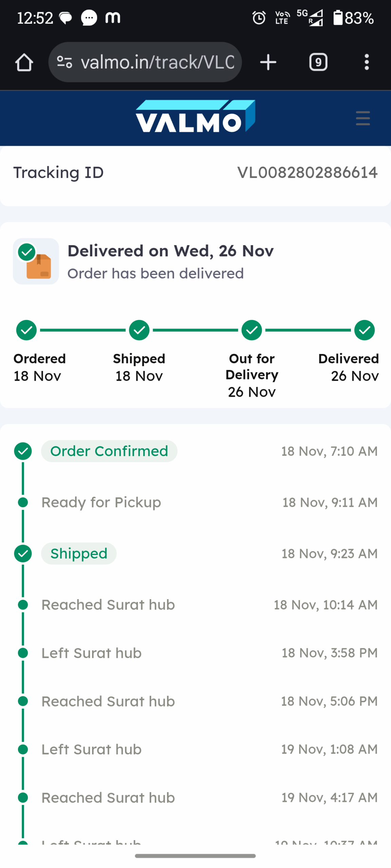Open the Valmo hamburger menu
This screenshot has height=868, width=391.
(362, 118)
